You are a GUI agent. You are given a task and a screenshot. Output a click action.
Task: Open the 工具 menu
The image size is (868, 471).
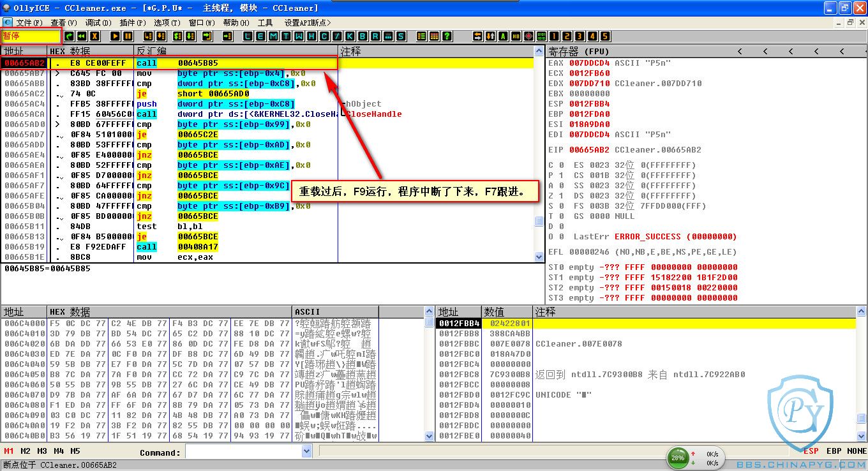point(265,23)
